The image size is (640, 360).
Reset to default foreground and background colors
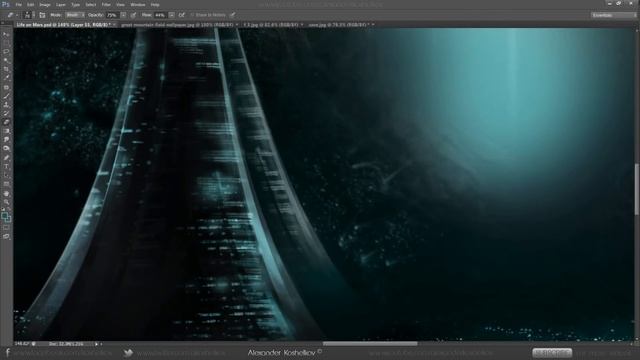(3, 209)
